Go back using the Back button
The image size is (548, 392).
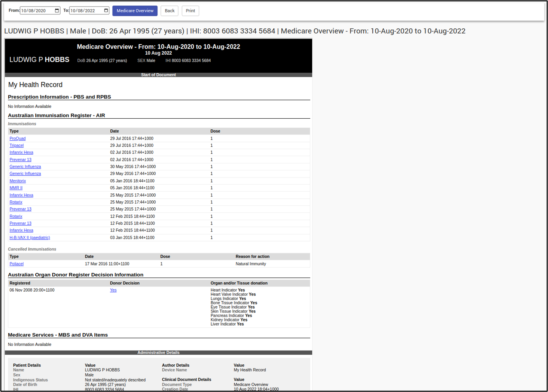point(170,11)
